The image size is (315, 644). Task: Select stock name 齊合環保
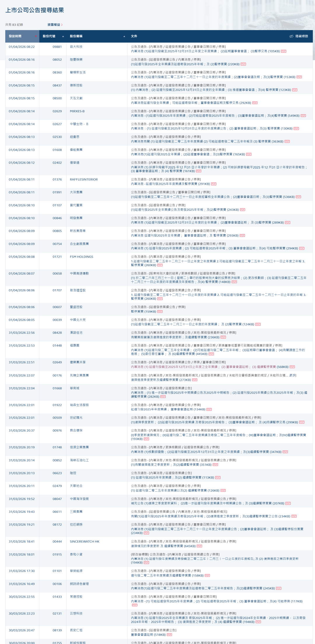[x=76, y=431]
